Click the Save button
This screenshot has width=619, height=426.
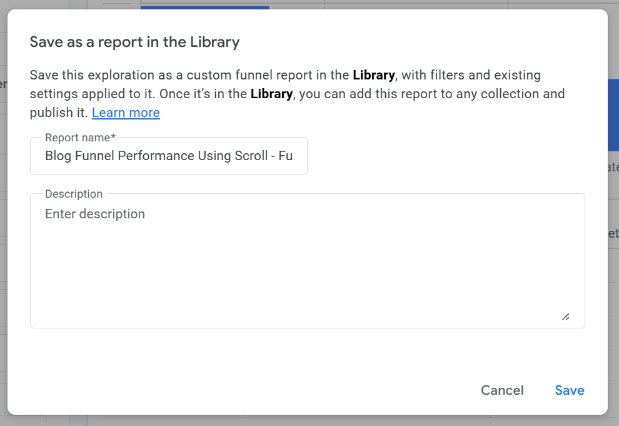[569, 390]
